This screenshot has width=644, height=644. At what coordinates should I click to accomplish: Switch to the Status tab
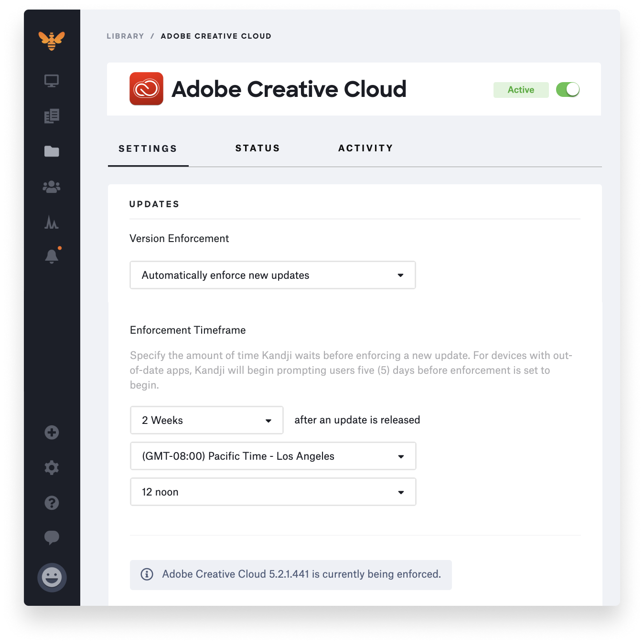click(258, 148)
